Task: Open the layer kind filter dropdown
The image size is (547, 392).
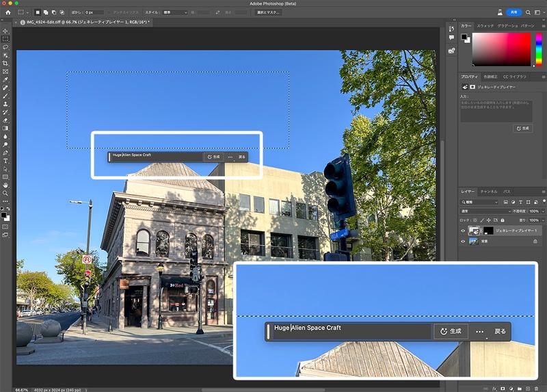Action: pyautogui.click(x=479, y=202)
